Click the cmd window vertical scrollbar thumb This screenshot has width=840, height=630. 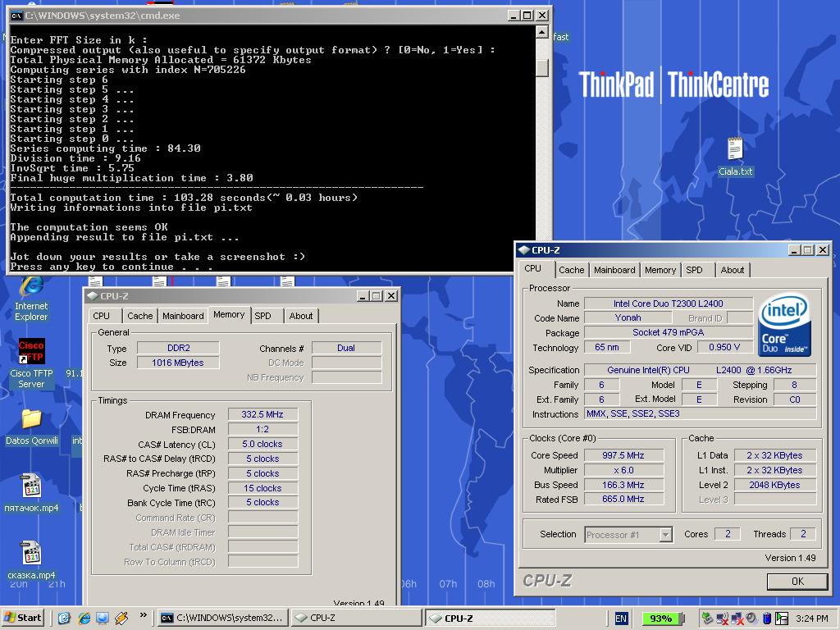click(x=541, y=66)
